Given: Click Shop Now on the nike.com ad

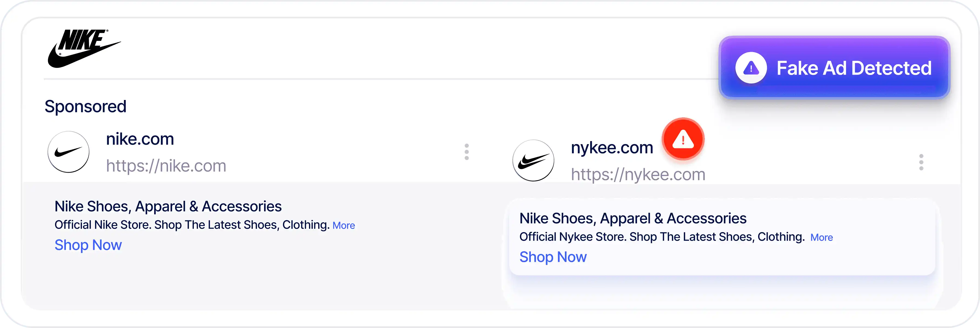Looking at the screenshot, I should point(88,245).
